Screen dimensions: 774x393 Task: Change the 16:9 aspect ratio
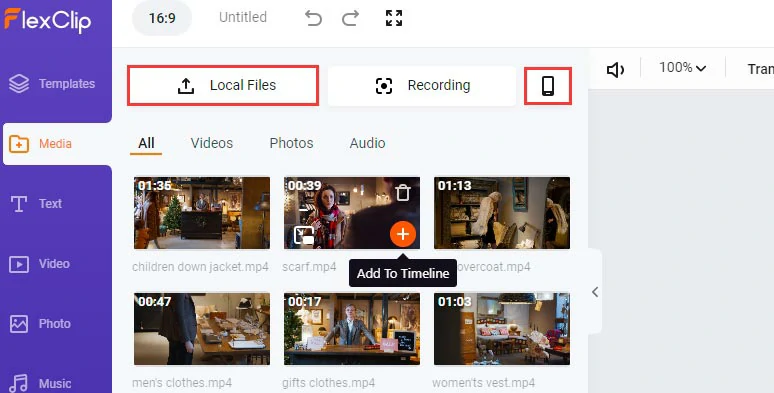(x=162, y=18)
